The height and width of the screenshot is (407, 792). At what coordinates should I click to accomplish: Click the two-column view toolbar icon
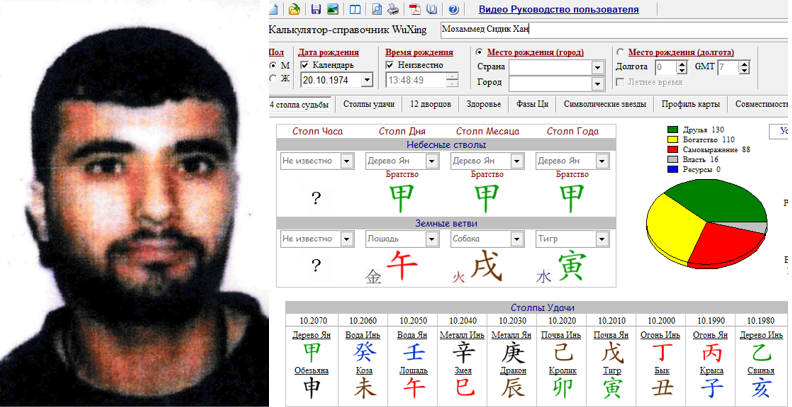coord(355,9)
